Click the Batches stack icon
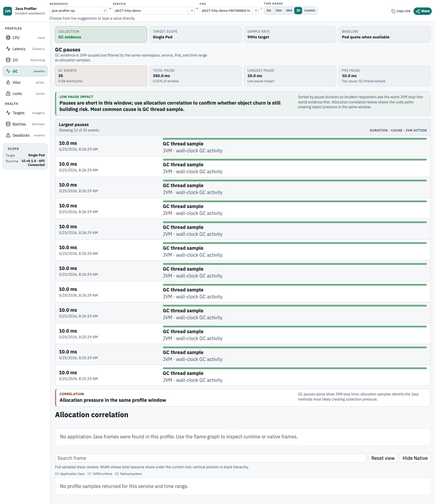435x504 pixels. (x=8, y=124)
